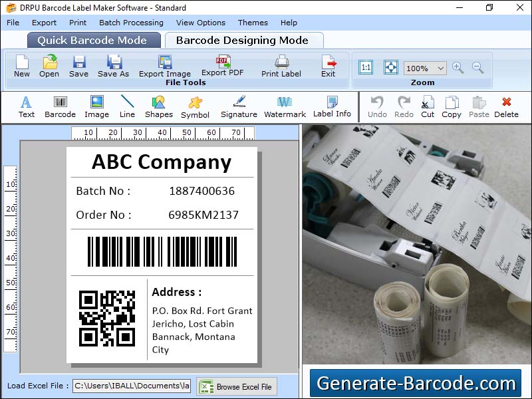532x399 pixels.
Task: Open the 100% zoom level dropdown
Action: coord(425,68)
